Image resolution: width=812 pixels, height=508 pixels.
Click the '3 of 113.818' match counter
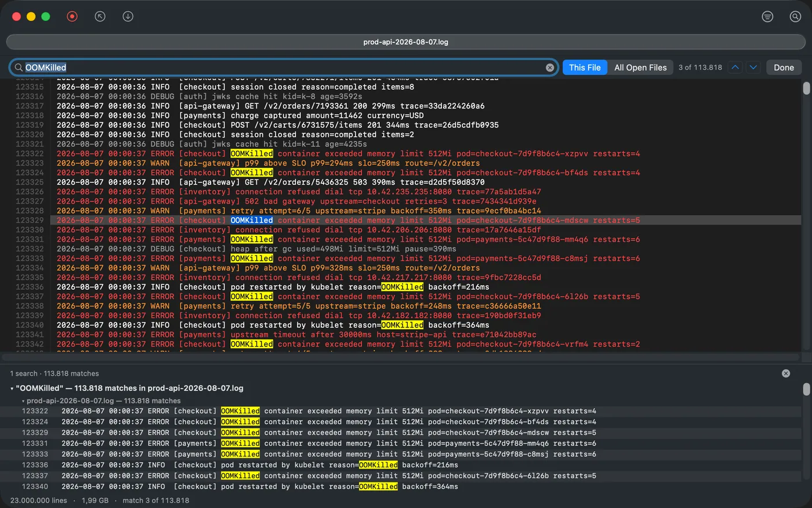pos(700,67)
